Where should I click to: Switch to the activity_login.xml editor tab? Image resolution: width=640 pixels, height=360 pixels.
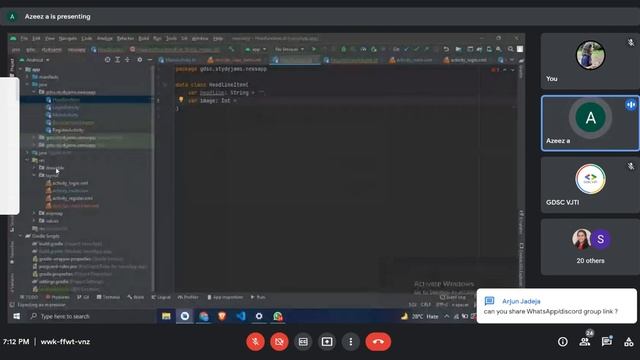click(466, 60)
